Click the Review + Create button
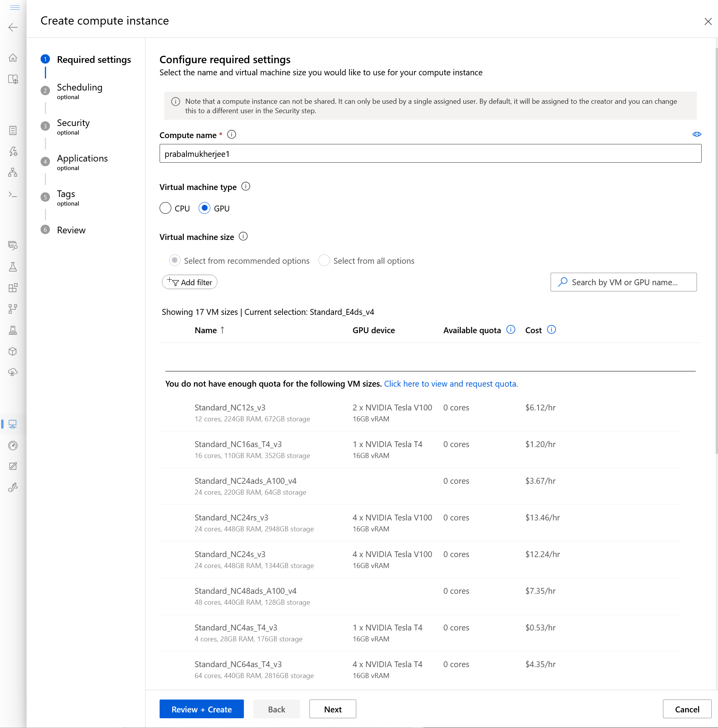 click(202, 709)
